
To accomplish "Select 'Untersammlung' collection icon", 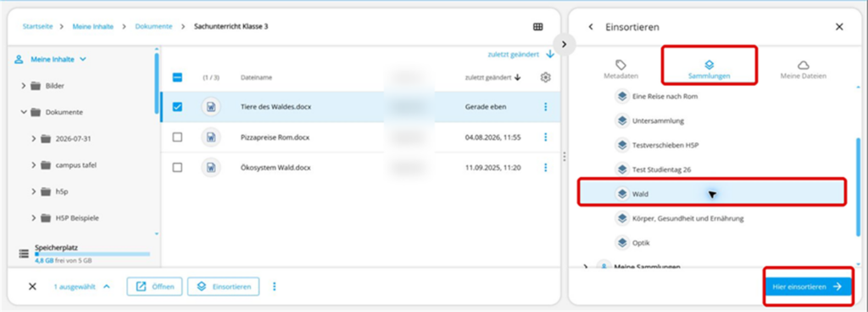I will click(622, 120).
